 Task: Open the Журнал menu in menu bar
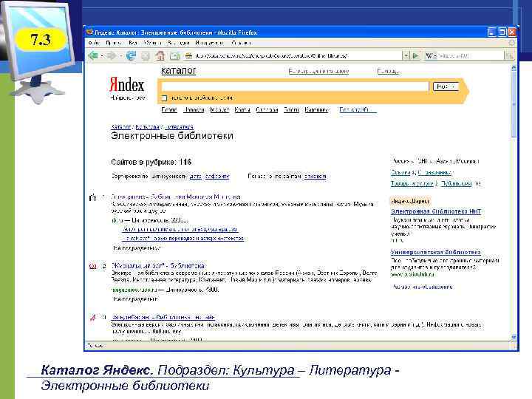pyautogui.click(x=152, y=43)
